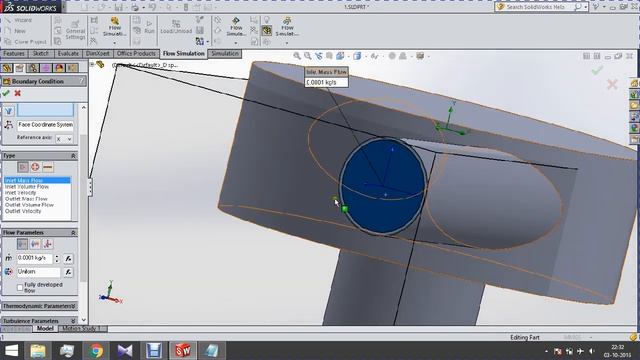Image resolution: width=640 pixels, height=360 pixels.
Task: Open Reference axis dropdown
Action: point(64,139)
